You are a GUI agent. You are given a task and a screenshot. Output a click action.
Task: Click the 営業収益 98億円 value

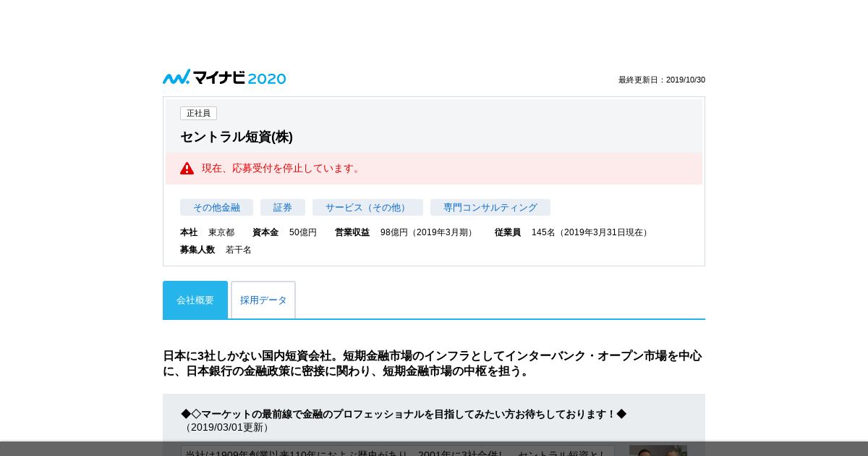428,232
